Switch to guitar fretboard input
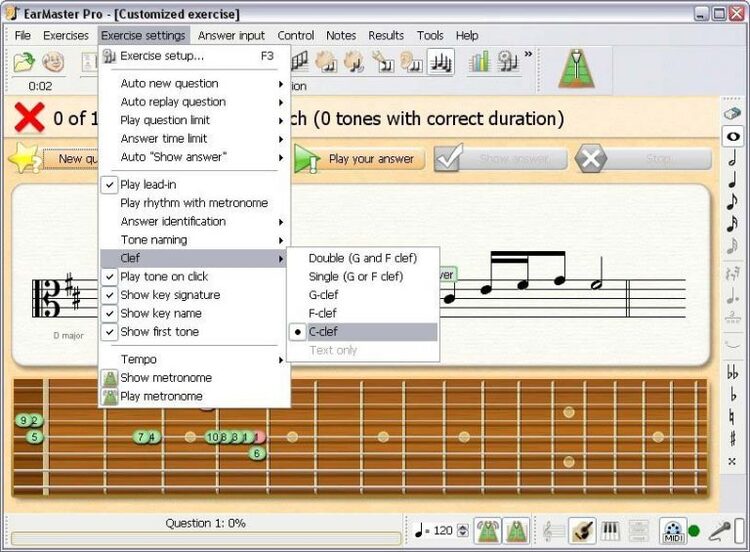 tap(582, 530)
